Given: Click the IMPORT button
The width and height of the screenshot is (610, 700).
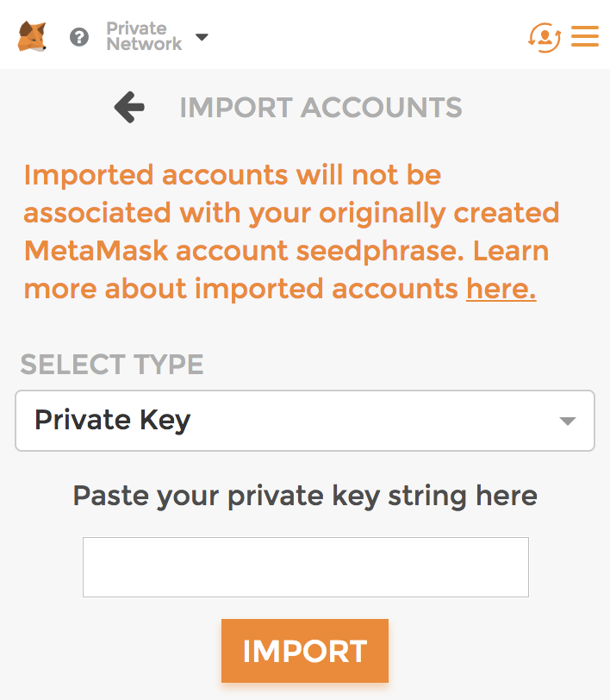Looking at the screenshot, I should [x=305, y=651].
